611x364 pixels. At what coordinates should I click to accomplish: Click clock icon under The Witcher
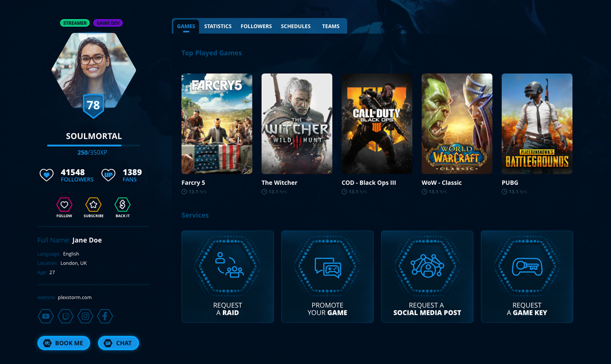click(x=264, y=192)
